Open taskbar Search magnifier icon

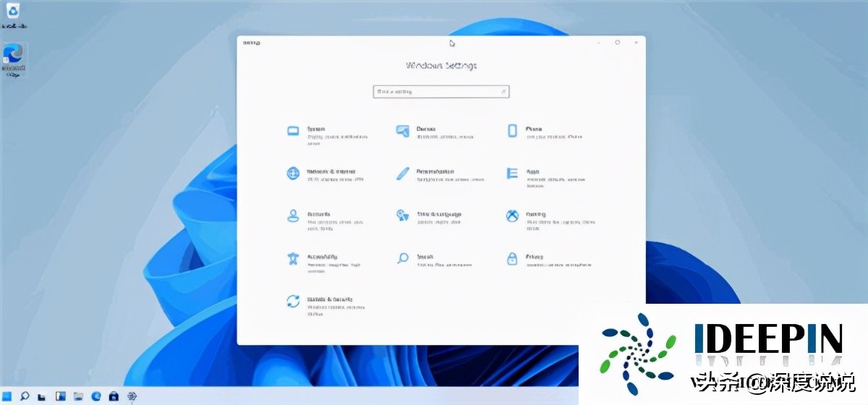click(25, 396)
